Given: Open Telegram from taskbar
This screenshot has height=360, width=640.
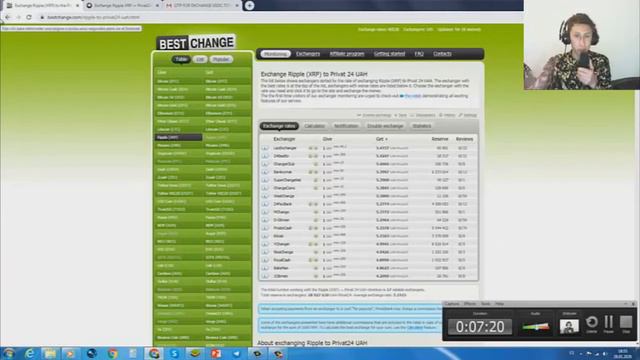Looking at the screenshot, I should click(237, 353).
